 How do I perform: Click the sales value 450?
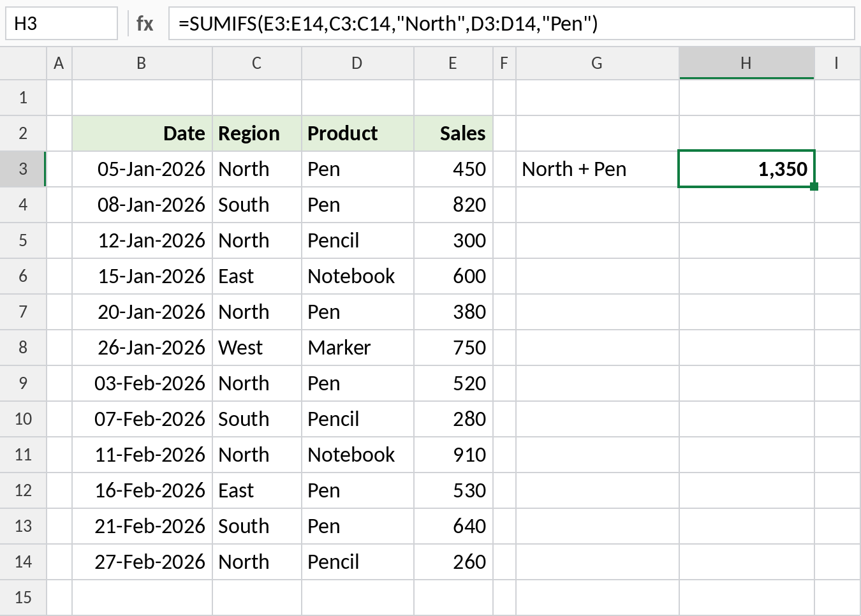pos(453,169)
